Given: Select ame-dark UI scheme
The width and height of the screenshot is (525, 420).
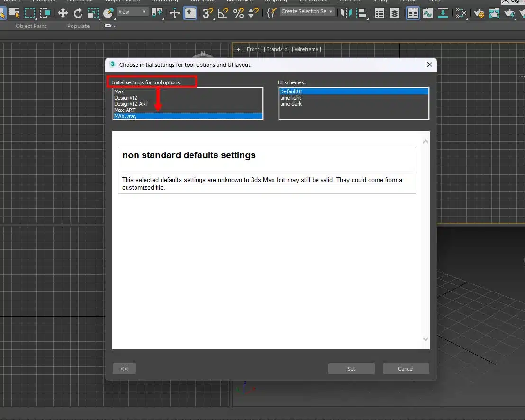Looking at the screenshot, I should [353, 104].
